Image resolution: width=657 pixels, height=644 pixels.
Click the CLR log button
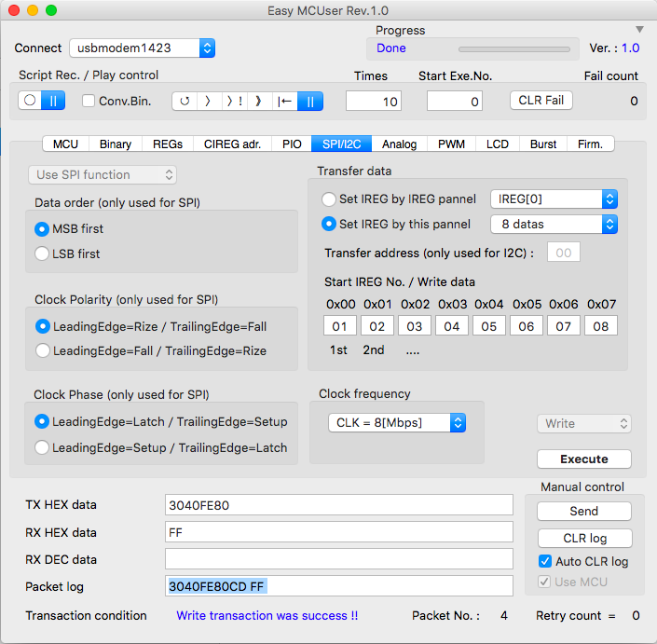[x=585, y=538]
